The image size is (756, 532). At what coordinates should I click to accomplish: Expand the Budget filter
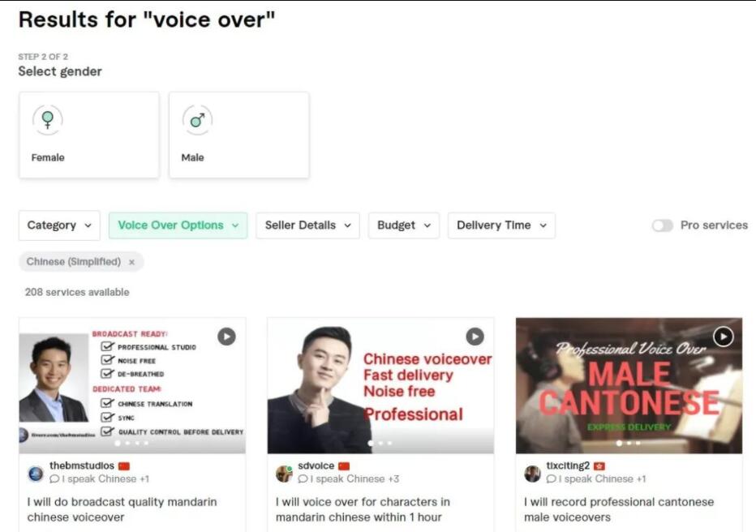click(x=404, y=225)
